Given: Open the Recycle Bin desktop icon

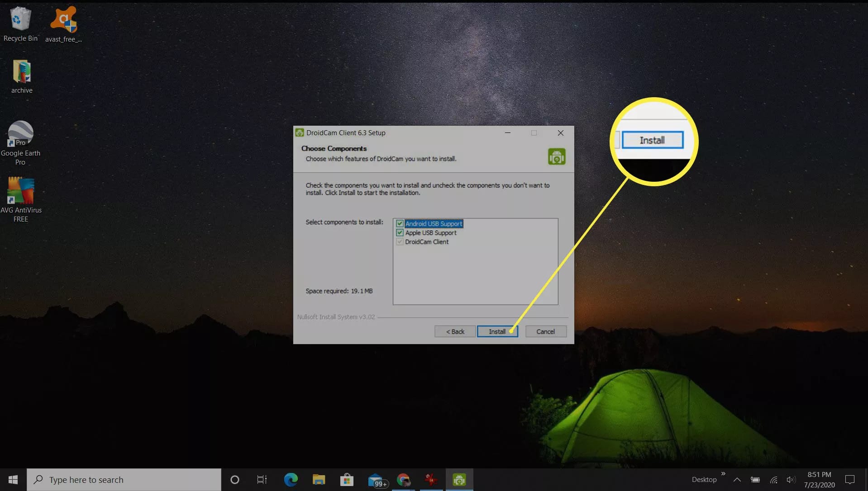Looking at the screenshot, I should pyautogui.click(x=20, y=24).
